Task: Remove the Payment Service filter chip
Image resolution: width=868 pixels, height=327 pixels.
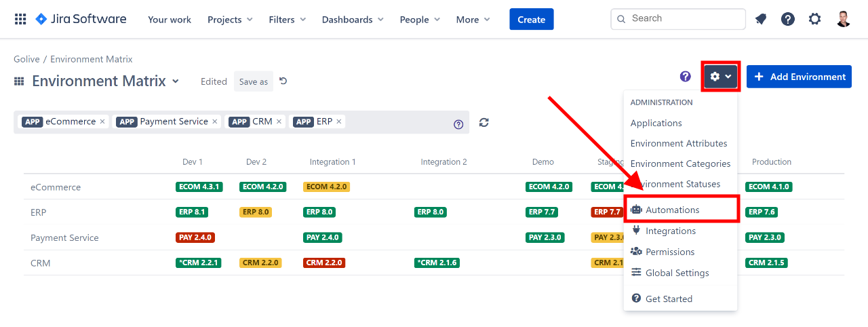Action: coord(215,121)
